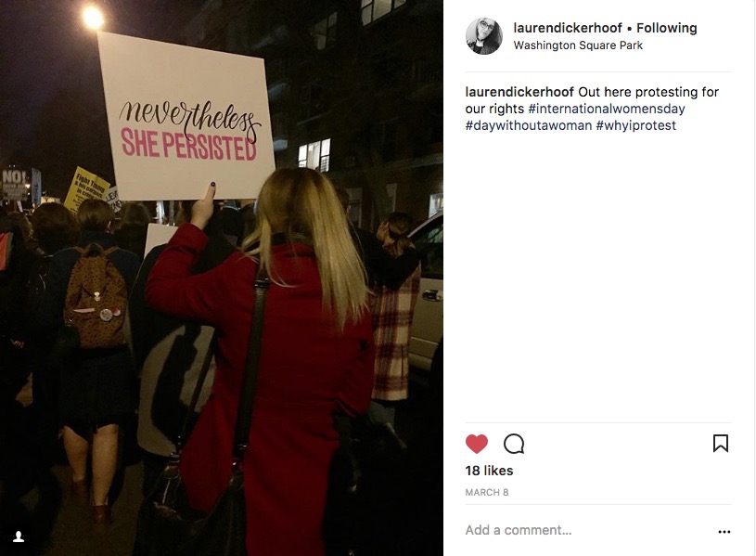
Task: Open more options three-dots menu
Action: (724, 531)
